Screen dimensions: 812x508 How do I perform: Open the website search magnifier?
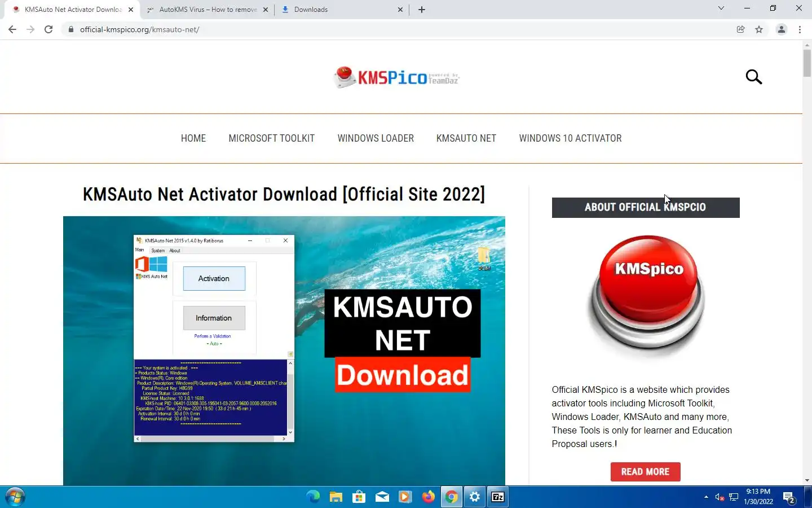pos(753,77)
